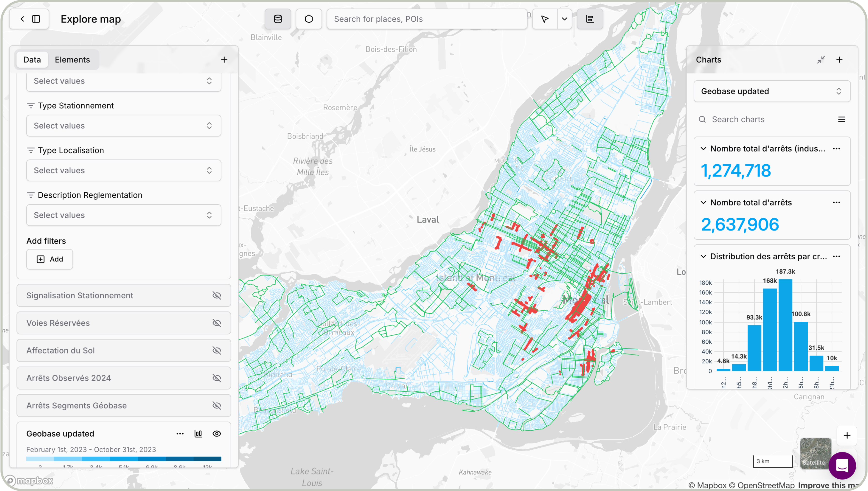The height and width of the screenshot is (491, 868).
Task: Open chart view for Geobase updated layer
Action: tap(198, 434)
